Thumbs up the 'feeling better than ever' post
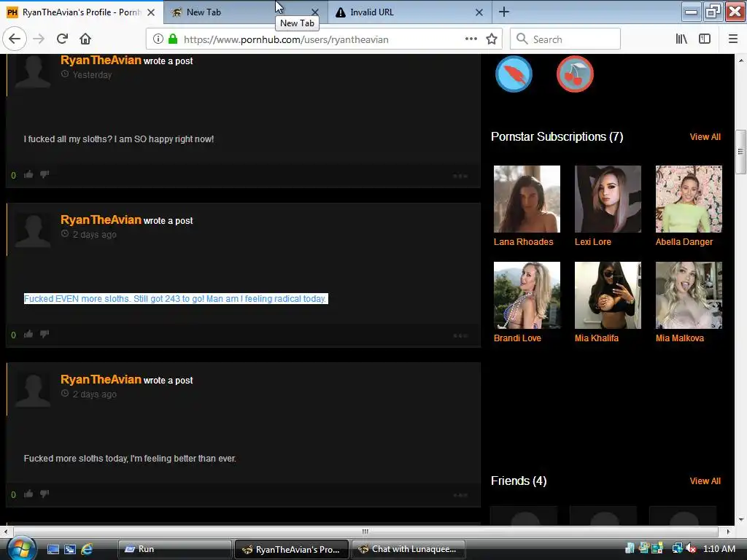The image size is (747, 560). [28, 494]
